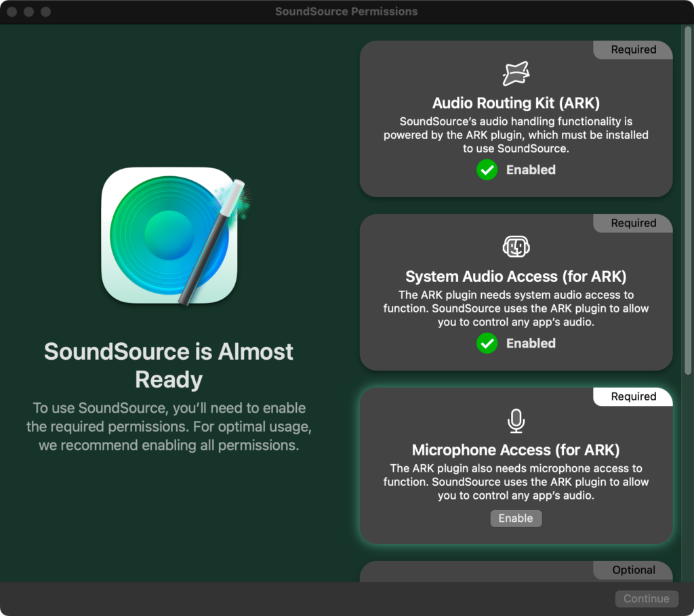Click the vertical scrollbar of the permissions list
Screen dimensions: 694x616
[688, 203]
